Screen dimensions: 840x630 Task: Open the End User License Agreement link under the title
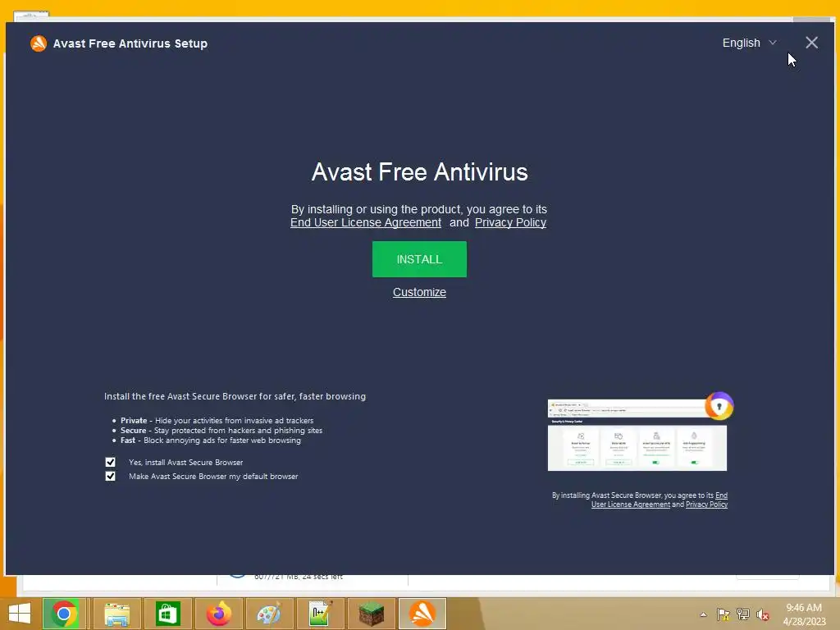coord(365,222)
